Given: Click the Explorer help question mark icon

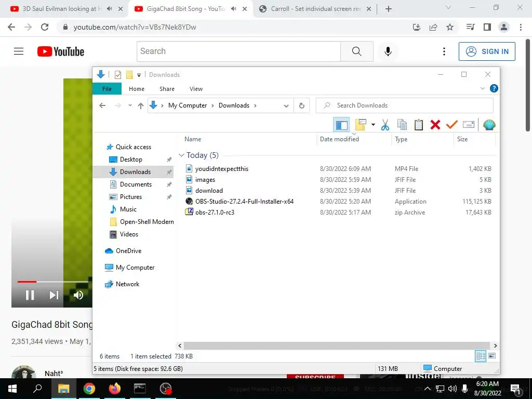Looking at the screenshot, I should pos(494,88).
